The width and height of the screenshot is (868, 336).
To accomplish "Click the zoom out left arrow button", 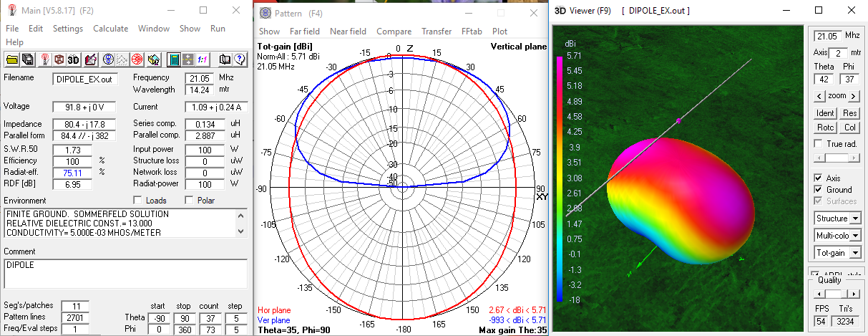I will pos(819,96).
